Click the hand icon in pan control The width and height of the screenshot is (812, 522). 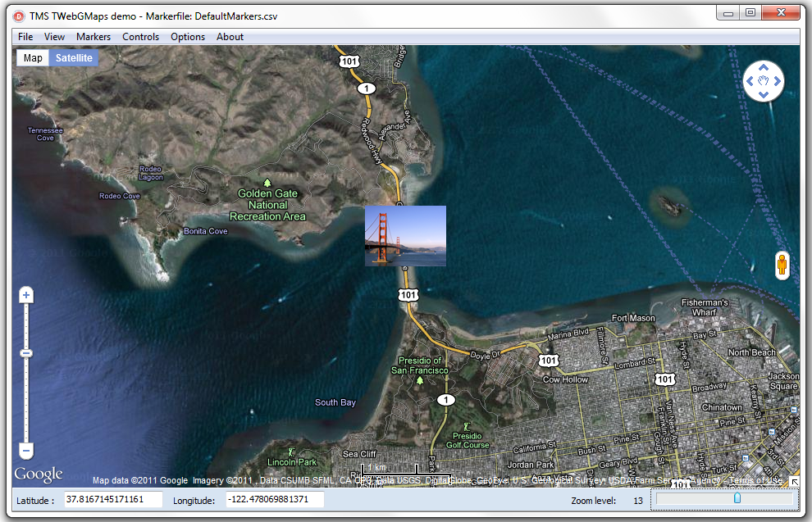pos(764,80)
